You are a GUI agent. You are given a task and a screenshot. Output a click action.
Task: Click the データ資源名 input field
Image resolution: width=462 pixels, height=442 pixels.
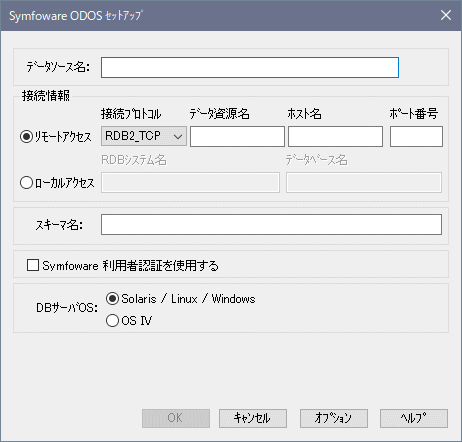pyautogui.click(x=237, y=136)
